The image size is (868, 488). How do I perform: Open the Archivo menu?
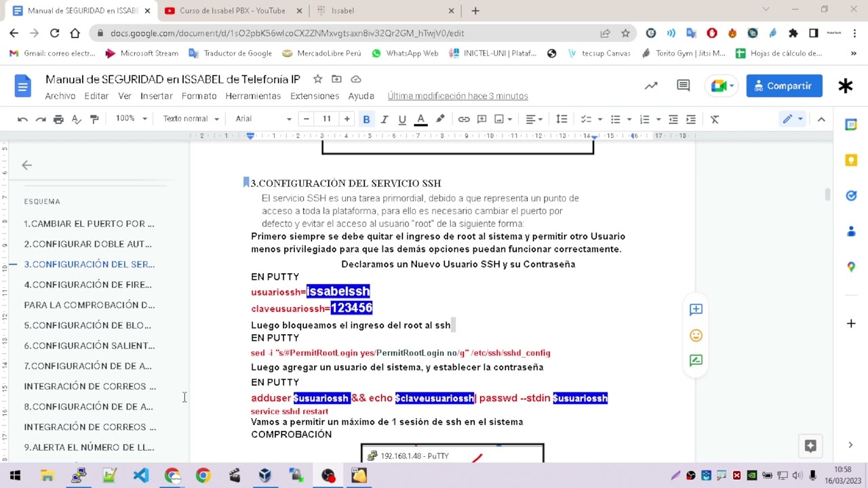[x=60, y=96]
